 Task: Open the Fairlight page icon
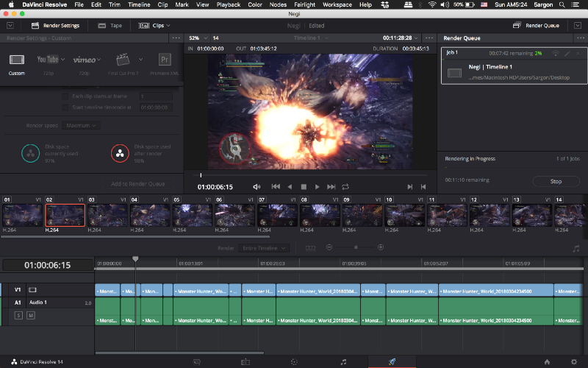tap(343, 362)
